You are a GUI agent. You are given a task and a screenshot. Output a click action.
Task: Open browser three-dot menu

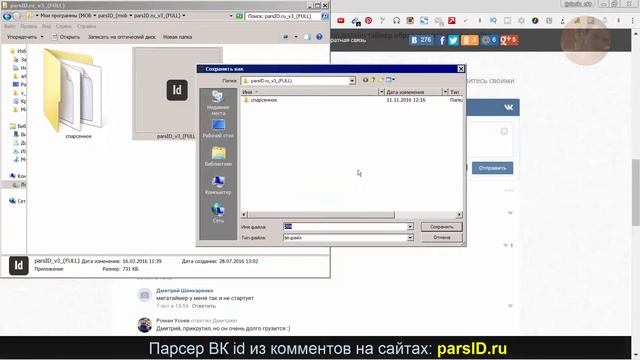click(633, 20)
